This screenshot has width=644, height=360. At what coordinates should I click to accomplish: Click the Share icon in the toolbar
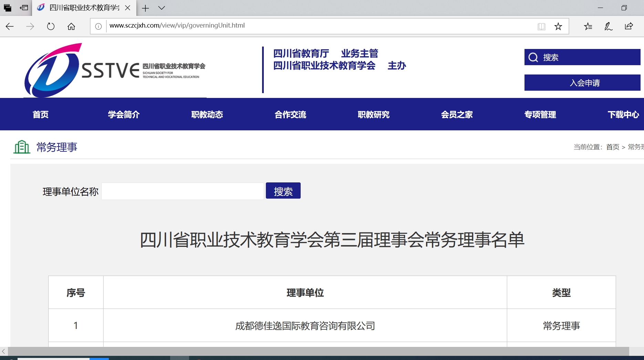[629, 26]
